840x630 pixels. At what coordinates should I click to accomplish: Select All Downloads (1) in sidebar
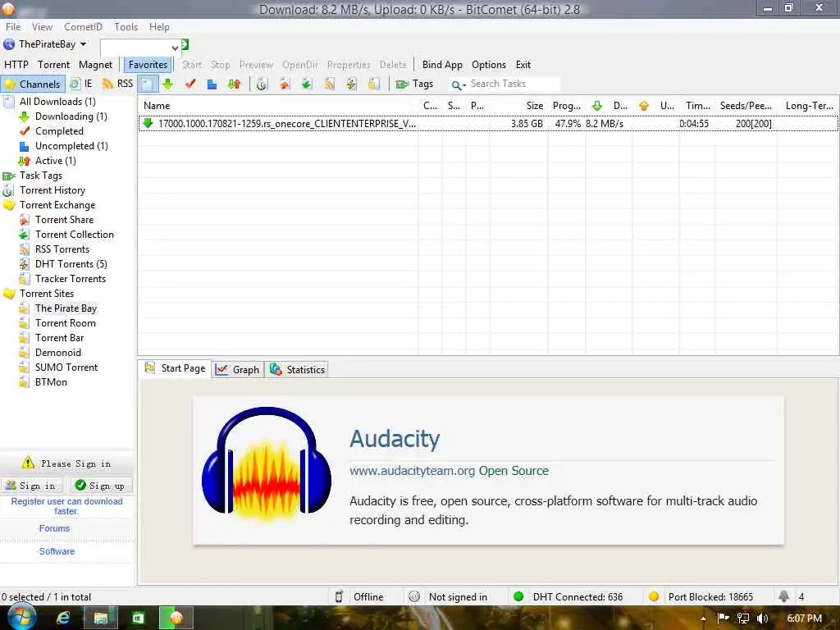click(57, 101)
